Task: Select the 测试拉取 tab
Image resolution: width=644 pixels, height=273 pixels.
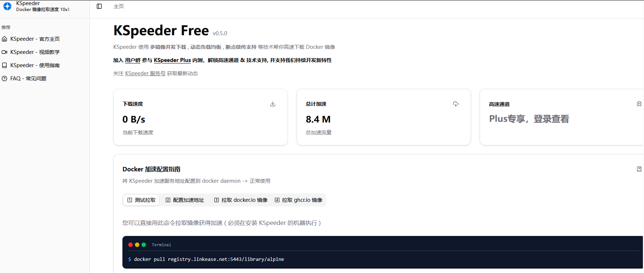Action: click(x=141, y=200)
